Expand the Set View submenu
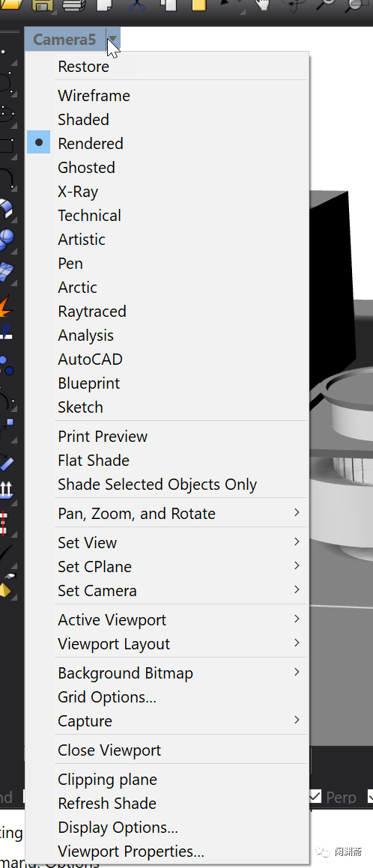 click(167, 542)
